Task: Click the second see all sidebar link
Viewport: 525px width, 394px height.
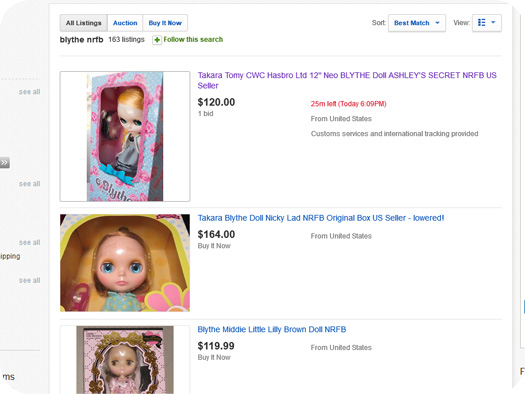Action: click(x=29, y=184)
